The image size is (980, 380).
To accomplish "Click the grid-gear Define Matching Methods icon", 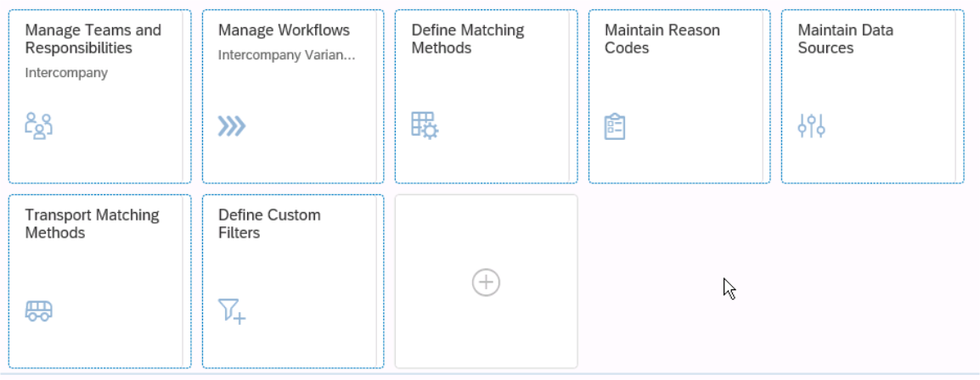I will tap(425, 125).
